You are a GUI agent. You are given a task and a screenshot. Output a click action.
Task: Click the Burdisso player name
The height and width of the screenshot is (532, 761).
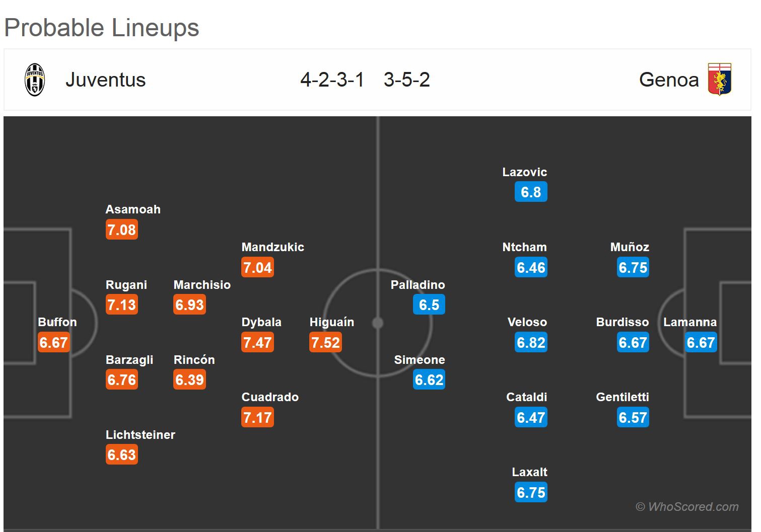coord(622,322)
